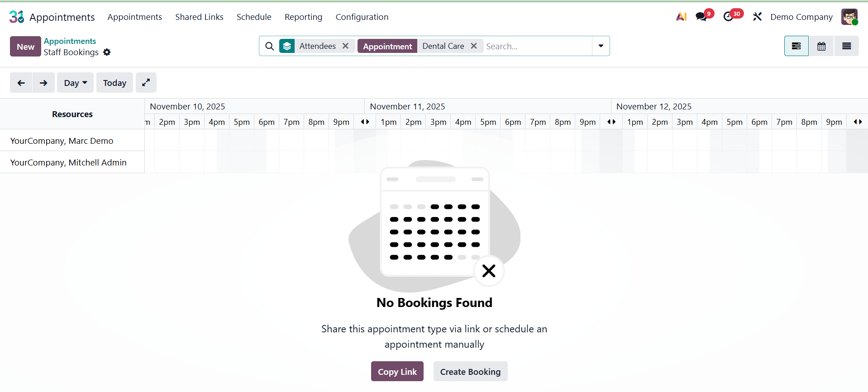The image size is (868, 392).
Task: Remove the Dental Care appointment filter
Action: [x=474, y=46]
